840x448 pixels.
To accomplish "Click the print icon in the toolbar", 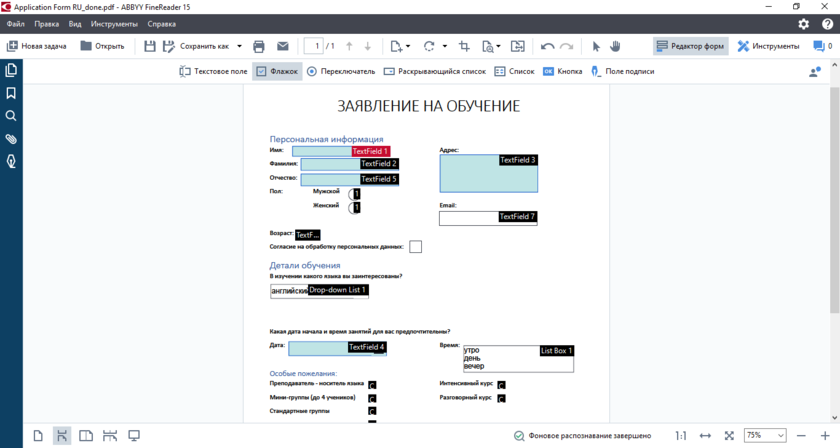I will (x=259, y=46).
